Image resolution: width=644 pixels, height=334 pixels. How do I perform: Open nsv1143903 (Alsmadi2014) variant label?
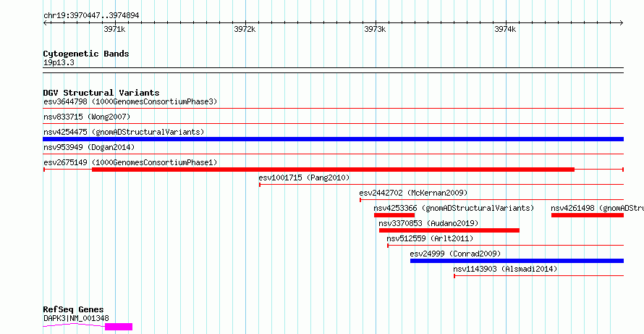pyautogui.click(x=505, y=269)
